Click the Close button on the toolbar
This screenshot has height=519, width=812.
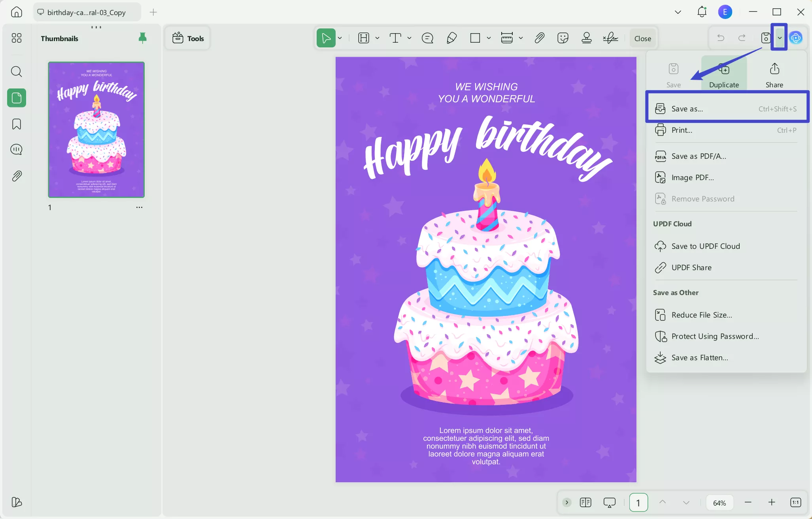coord(642,38)
